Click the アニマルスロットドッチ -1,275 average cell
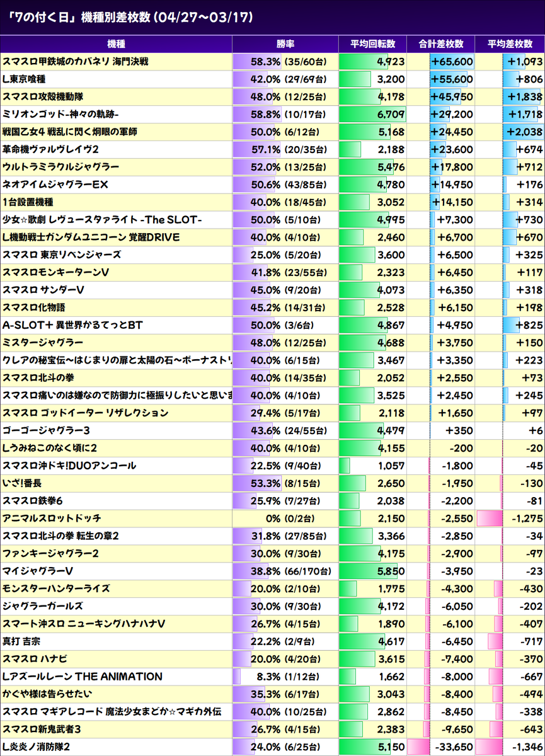Screen dimensions: 545x756 (x=510, y=518)
